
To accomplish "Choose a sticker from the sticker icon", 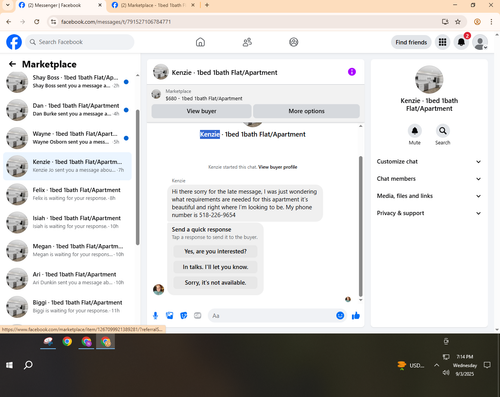I will point(184,315).
